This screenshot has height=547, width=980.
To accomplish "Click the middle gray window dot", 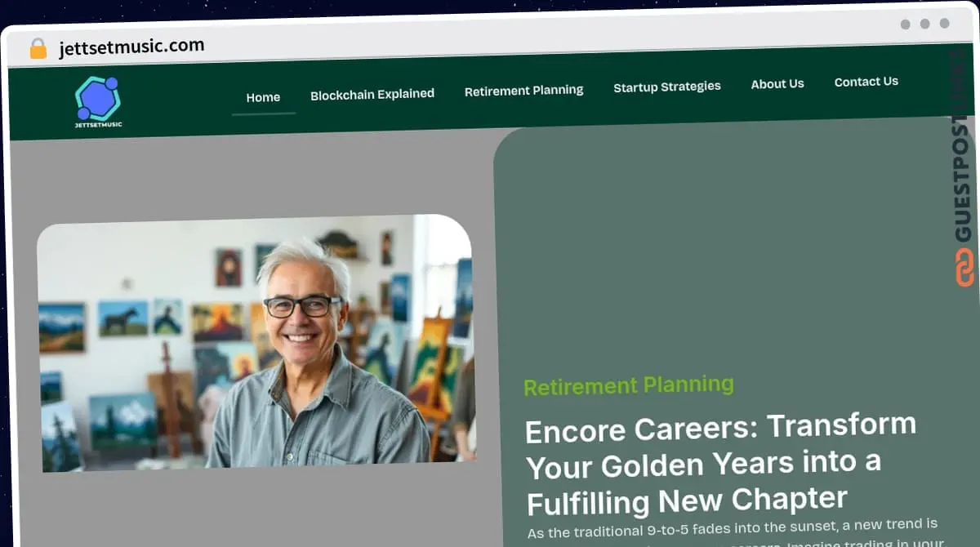I will (924, 24).
